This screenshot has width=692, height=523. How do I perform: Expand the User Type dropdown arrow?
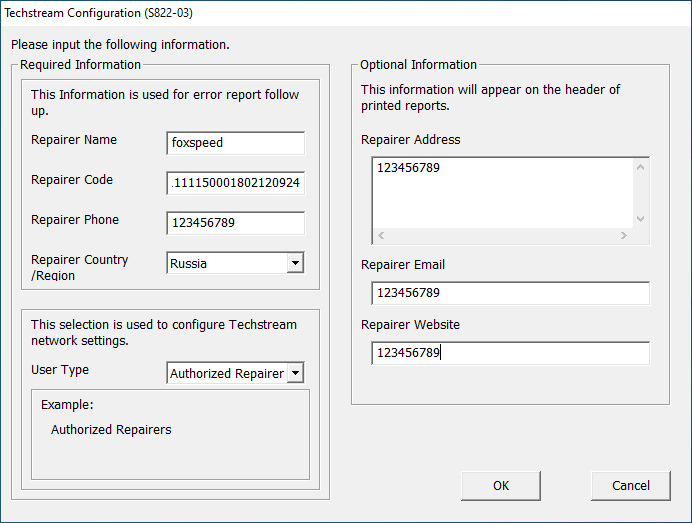coord(295,373)
